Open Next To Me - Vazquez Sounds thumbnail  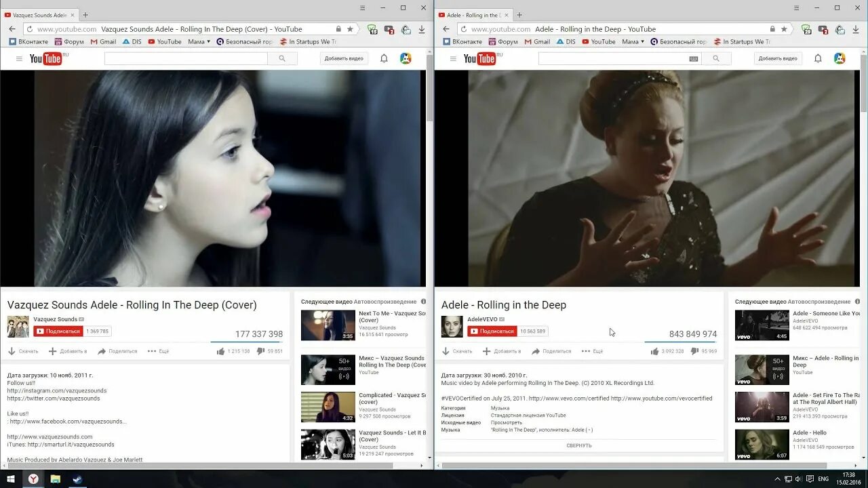pyautogui.click(x=328, y=325)
